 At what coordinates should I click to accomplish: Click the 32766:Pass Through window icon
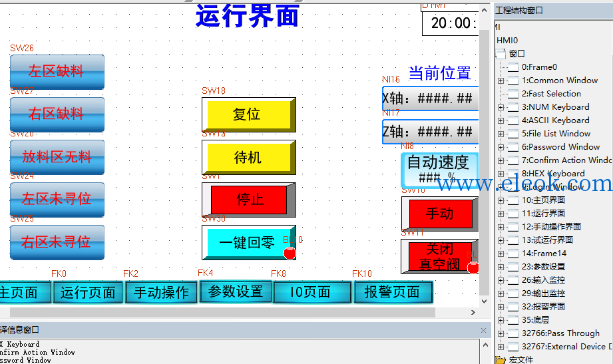point(513,333)
